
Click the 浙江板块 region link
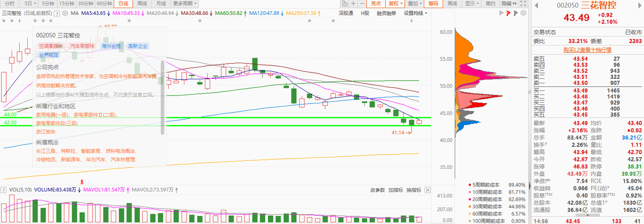click(46, 132)
